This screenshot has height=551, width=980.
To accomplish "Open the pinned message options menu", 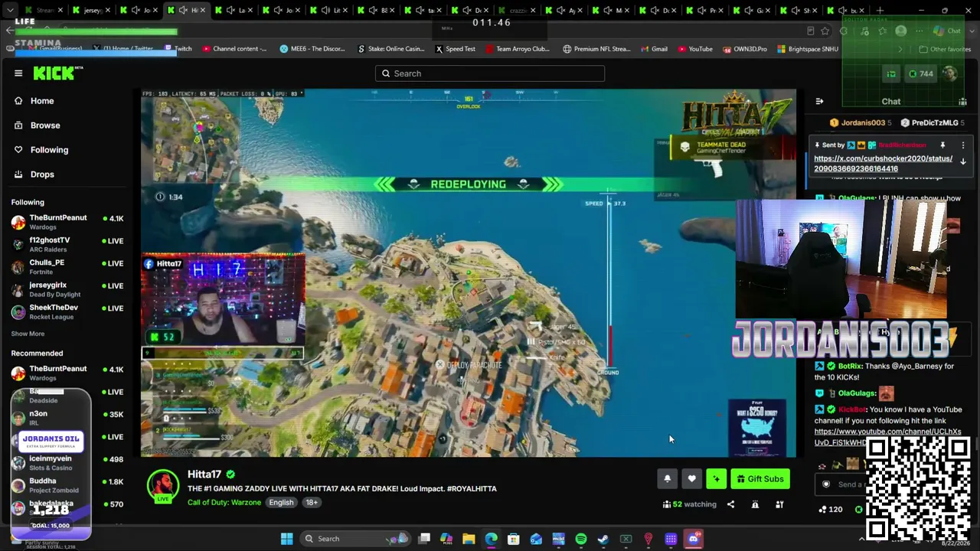I will click(963, 145).
